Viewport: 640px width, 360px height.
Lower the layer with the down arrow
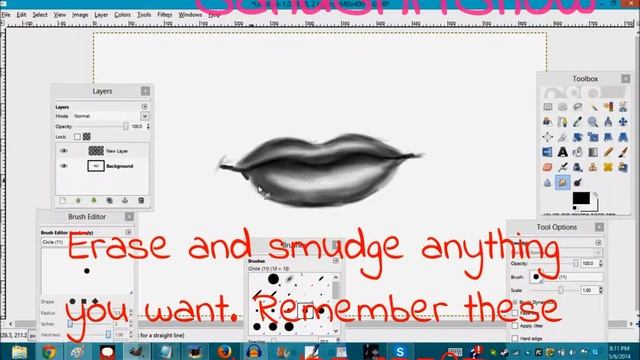click(94, 201)
